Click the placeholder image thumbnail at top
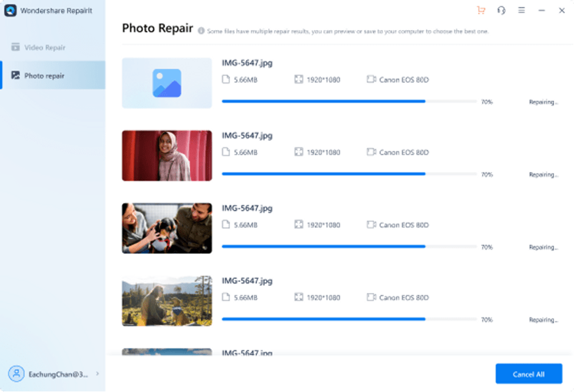Viewport: 575px width, 392px height. pos(167,83)
